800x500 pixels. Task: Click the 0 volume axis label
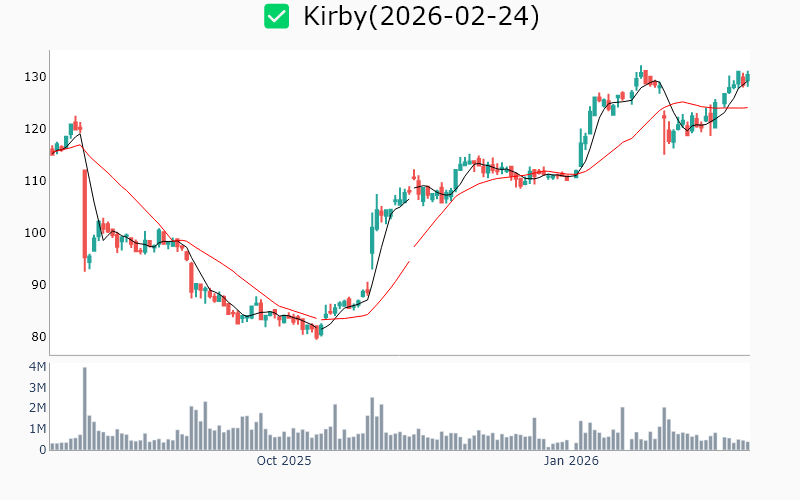pyautogui.click(x=43, y=450)
